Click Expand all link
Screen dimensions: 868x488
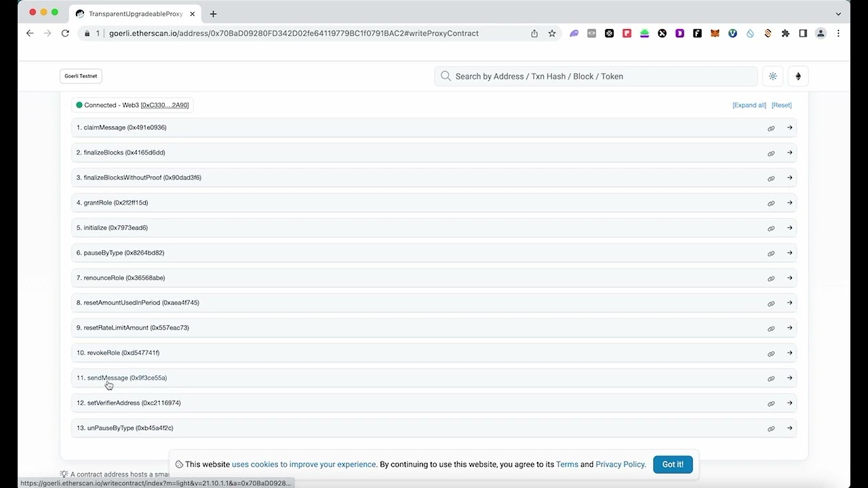749,105
